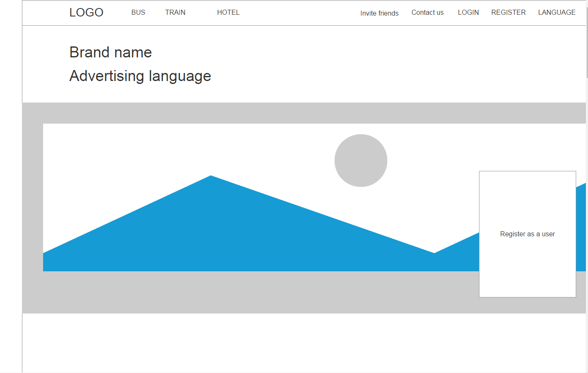Open the BUS menu item
Image resolution: width=588 pixels, height=373 pixels.
[x=138, y=13]
